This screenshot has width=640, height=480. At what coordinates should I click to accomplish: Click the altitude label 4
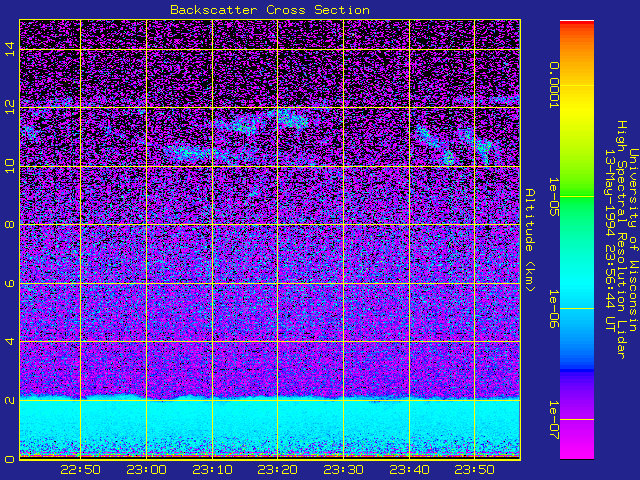click(x=10, y=341)
